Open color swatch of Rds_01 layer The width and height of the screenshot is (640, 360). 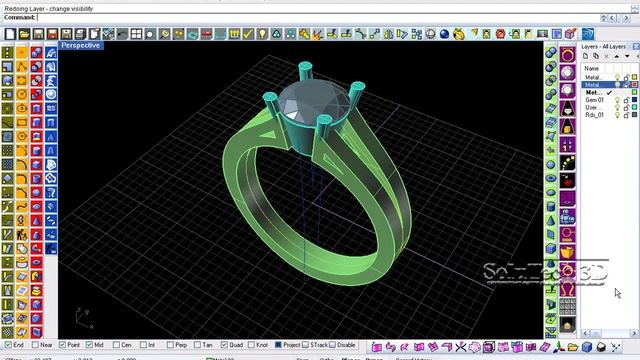(x=635, y=115)
